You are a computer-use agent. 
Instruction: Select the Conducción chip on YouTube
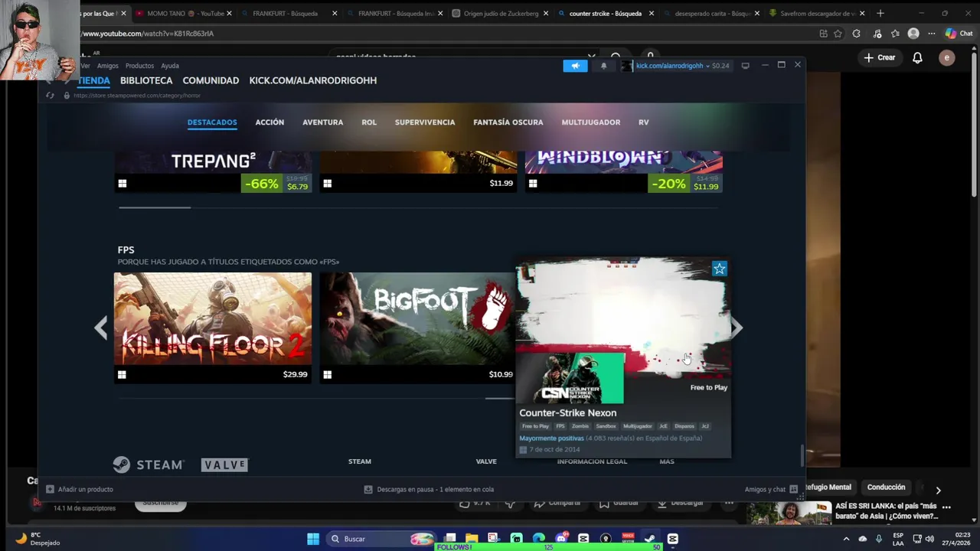point(886,487)
